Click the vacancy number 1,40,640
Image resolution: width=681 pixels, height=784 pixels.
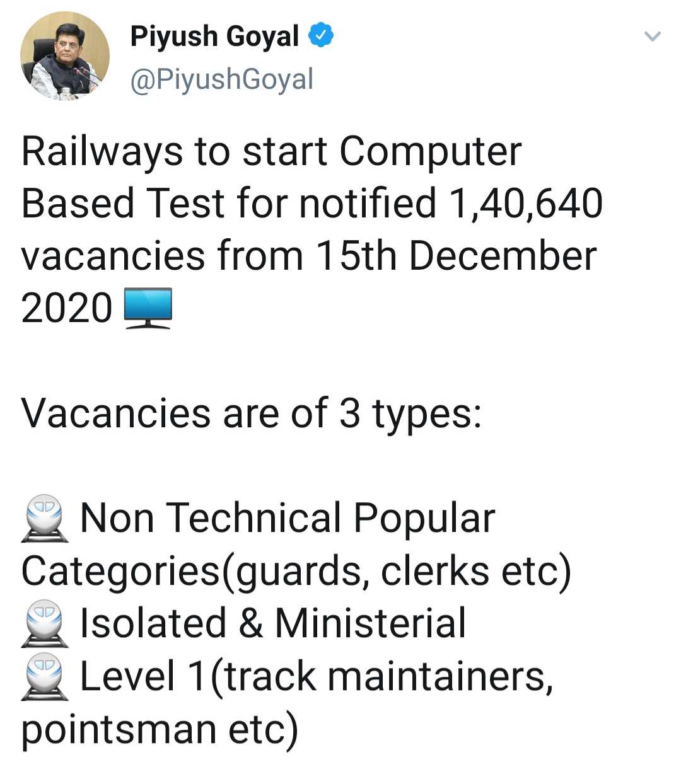pos(525,204)
